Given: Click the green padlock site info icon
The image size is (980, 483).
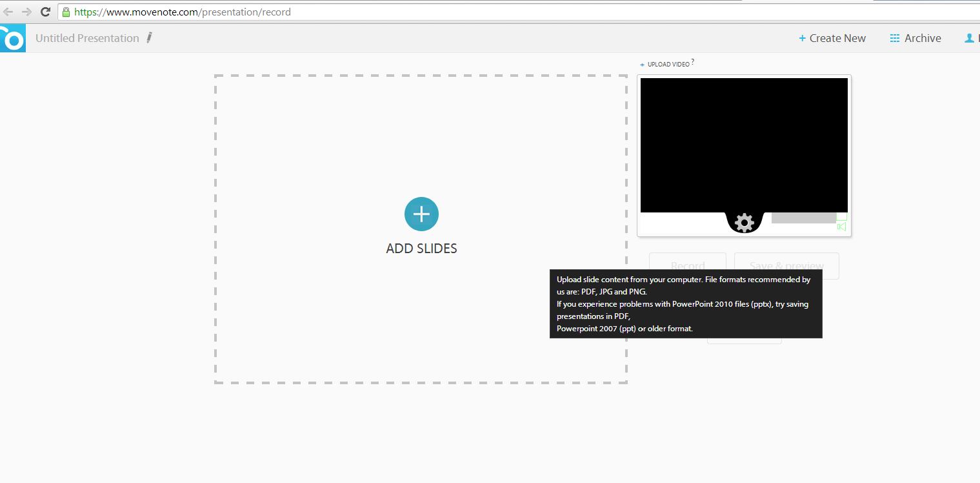Looking at the screenshot, I should (66, 12).
